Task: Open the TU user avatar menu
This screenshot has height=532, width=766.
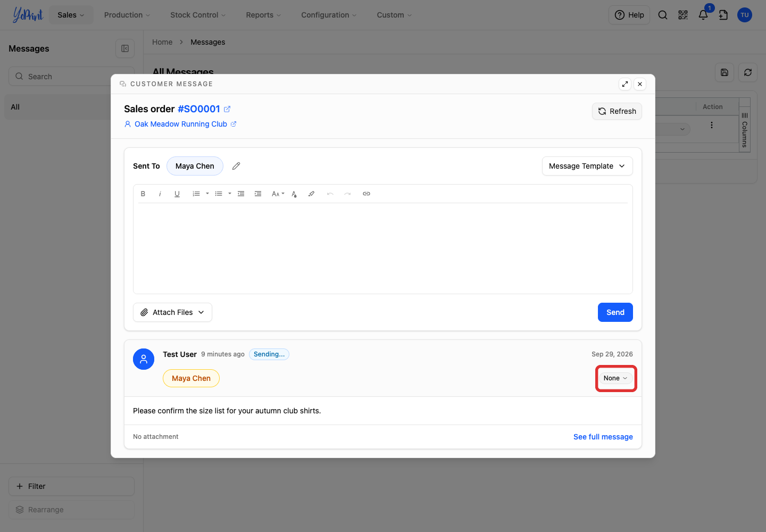Action: pyautogui.click(x=745, y=15)
